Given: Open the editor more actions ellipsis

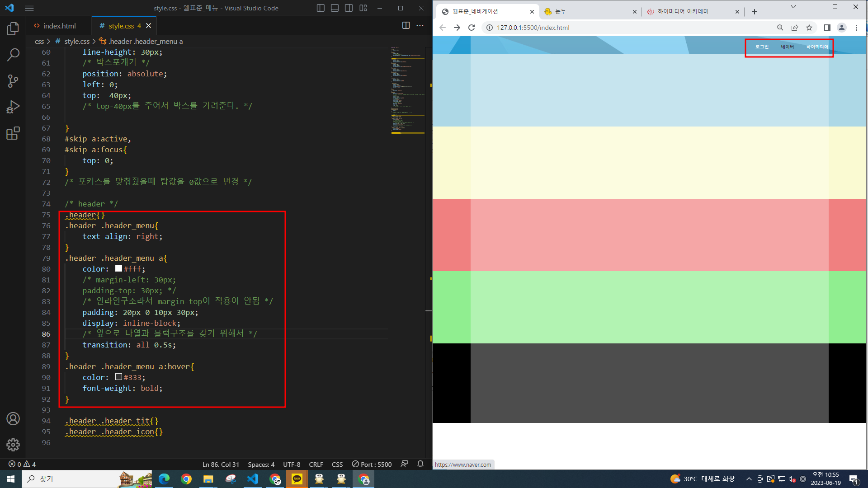Looking at the screenshot, I should 420,26.
